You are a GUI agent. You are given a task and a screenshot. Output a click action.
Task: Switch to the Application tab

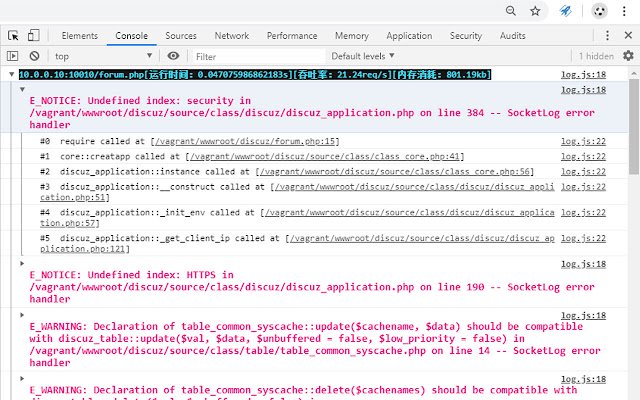pos(409,36)
